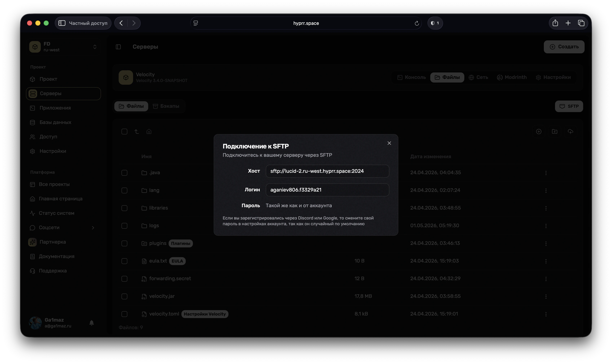Open the more menu for .java row

pos(546,173)
